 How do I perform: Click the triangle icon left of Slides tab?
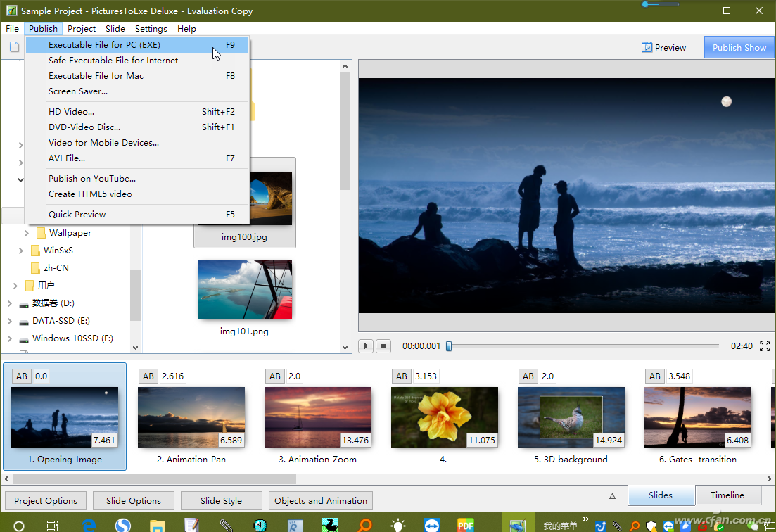click(x=612, y=496)
